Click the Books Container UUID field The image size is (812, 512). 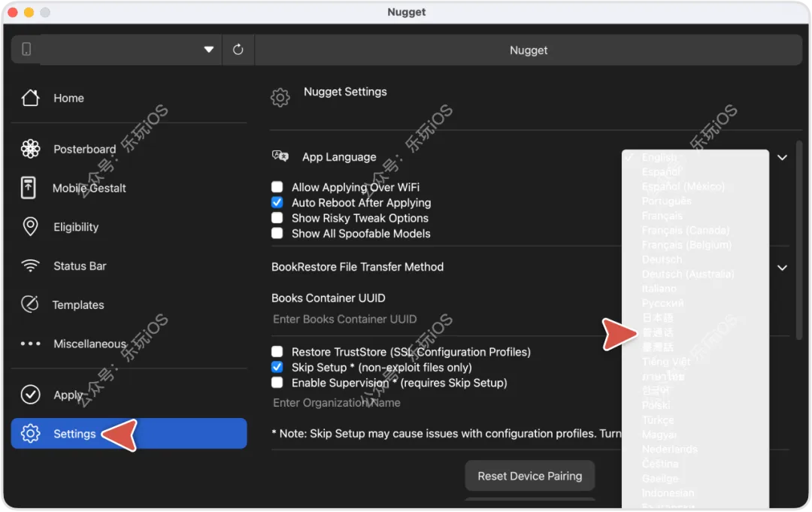(x=445, y=320)
